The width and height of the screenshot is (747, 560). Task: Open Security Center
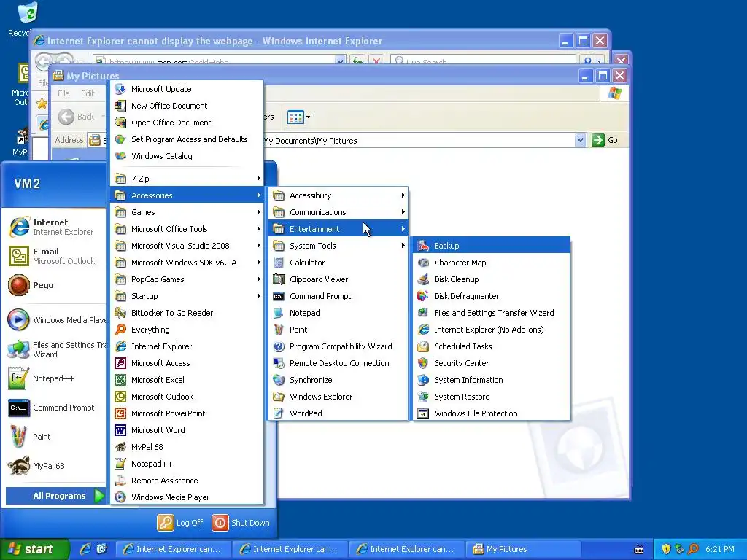pyautogui.click(x=491, y=363)
